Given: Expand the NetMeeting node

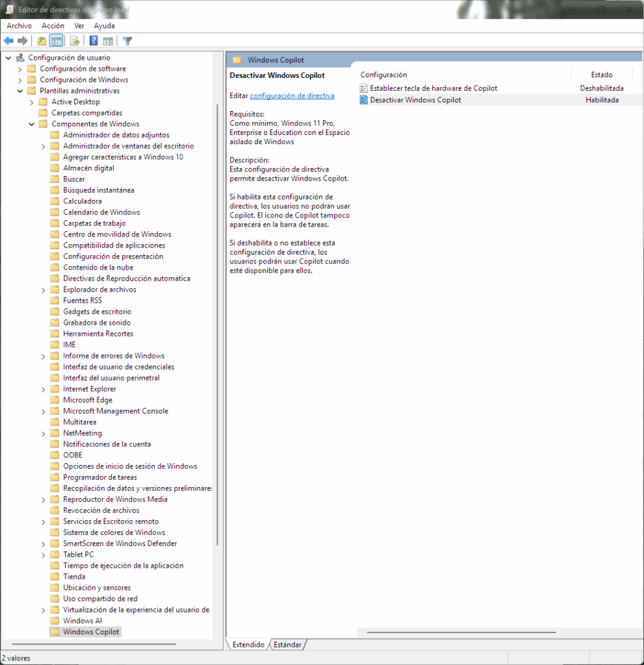Looking at the screenshot, I should tap(44, 433).
